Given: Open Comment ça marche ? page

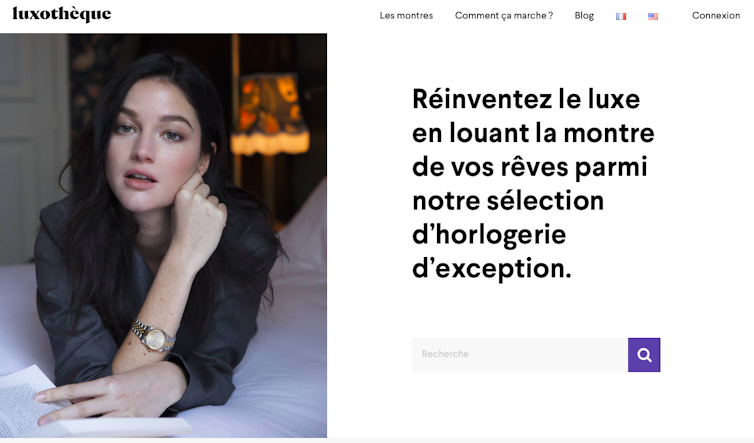Looking at the screenshot, I should pos(504,15).
